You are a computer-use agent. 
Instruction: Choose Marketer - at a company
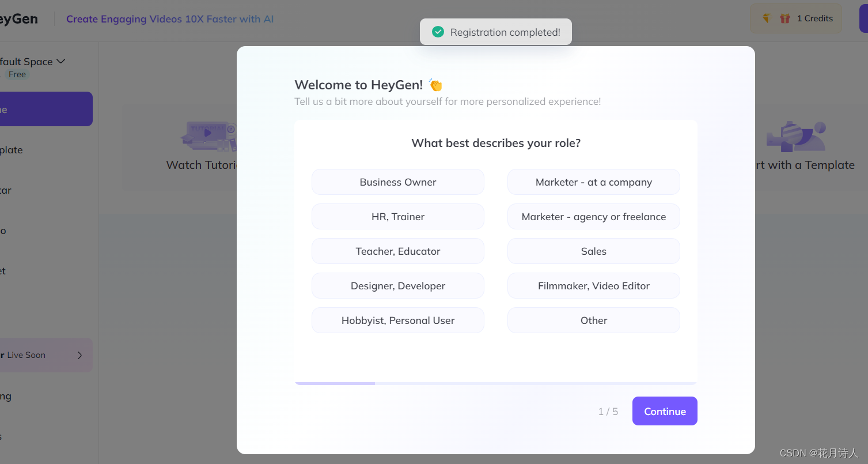pyautogui.click(x=593, y=182)
